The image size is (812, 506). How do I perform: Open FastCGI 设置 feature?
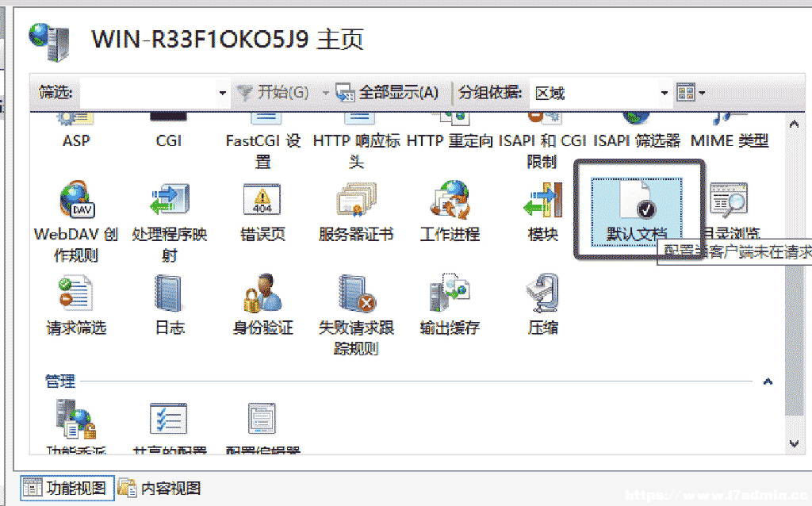tap(263, 141)
